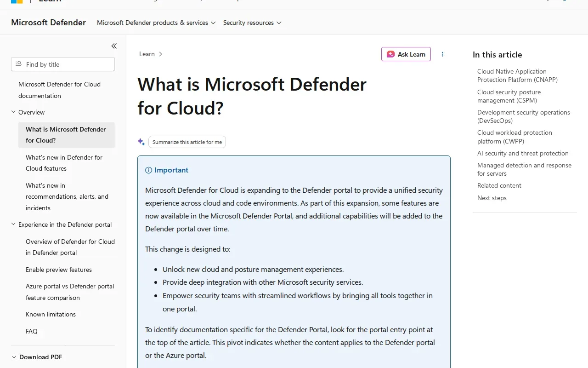
Task: Jump to Cloud security posture management (CSPM)
Action: tap(509, 96)
